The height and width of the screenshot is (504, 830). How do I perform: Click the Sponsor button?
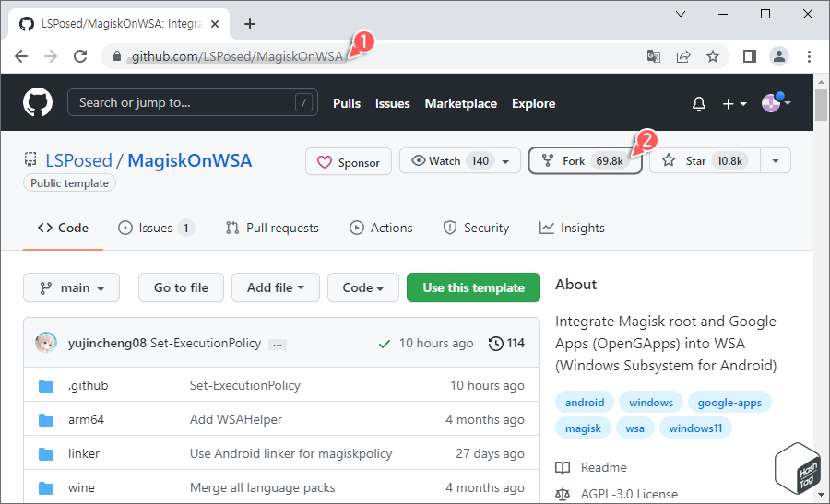click(x=349, y=161)
